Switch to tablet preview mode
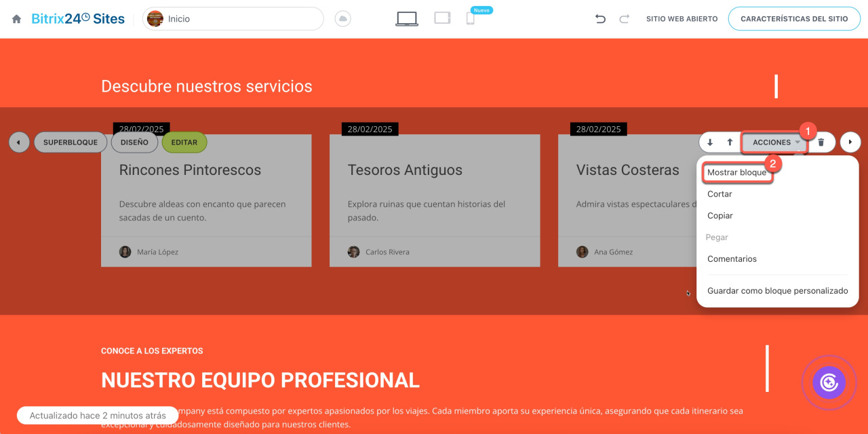 pos(442,18)
